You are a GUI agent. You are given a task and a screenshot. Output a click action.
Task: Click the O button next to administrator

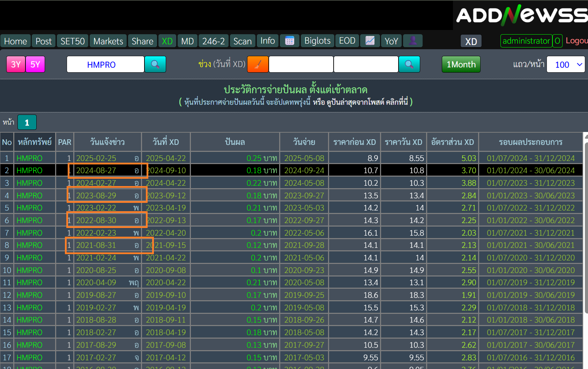tap(557, 41)
